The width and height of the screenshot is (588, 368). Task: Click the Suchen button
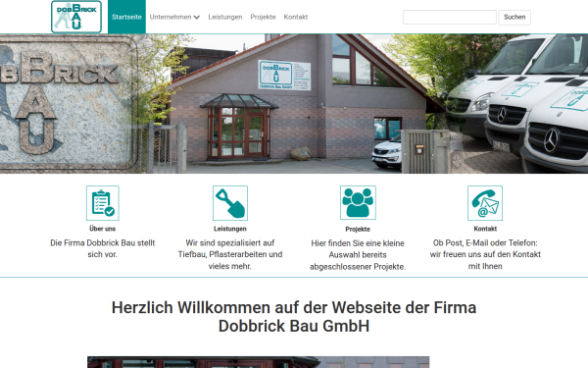514,18
